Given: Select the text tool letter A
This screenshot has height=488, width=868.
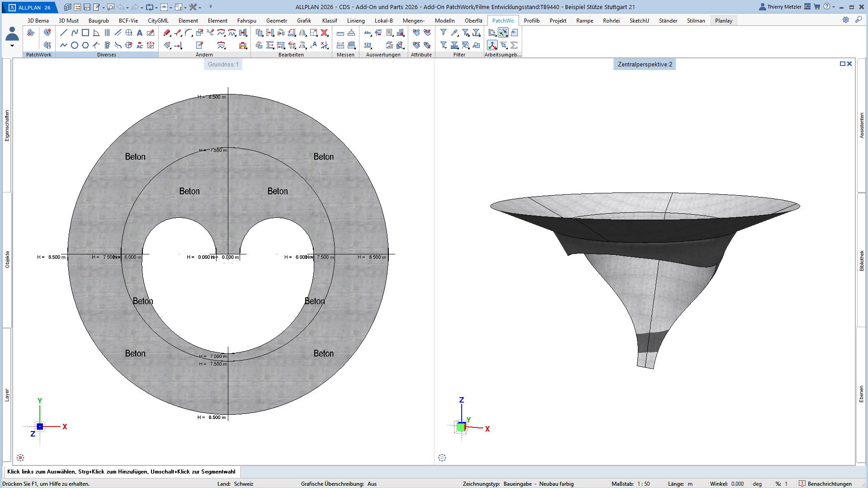Looking at the screenshot, I should 140,33.
